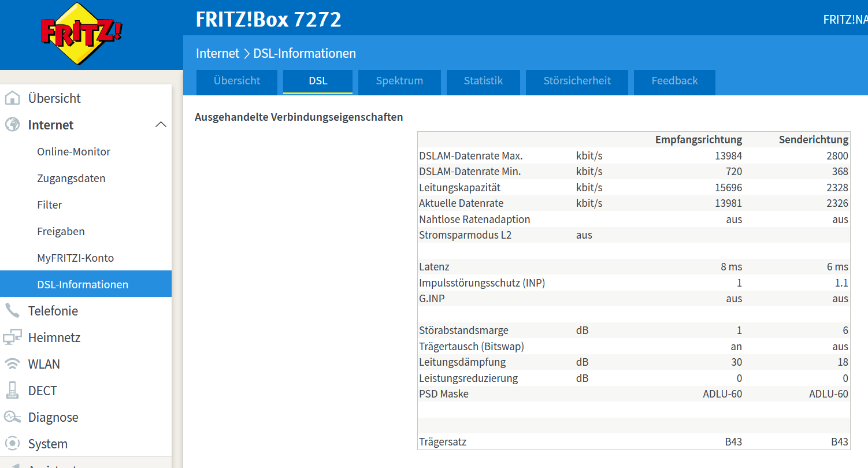The height and width of the screenshot is (468, 868).
Task: Click the Leistungsreduzierung row label
Action: click(x=469, y=378)
